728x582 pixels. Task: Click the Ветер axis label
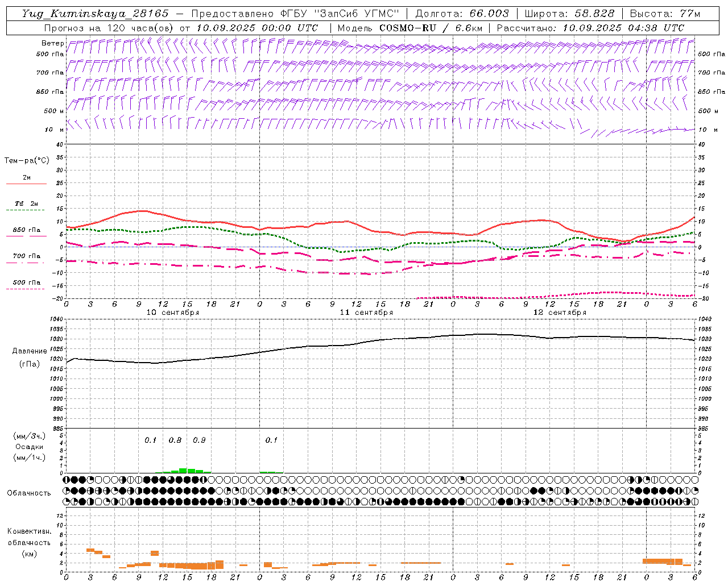[52, 43]
